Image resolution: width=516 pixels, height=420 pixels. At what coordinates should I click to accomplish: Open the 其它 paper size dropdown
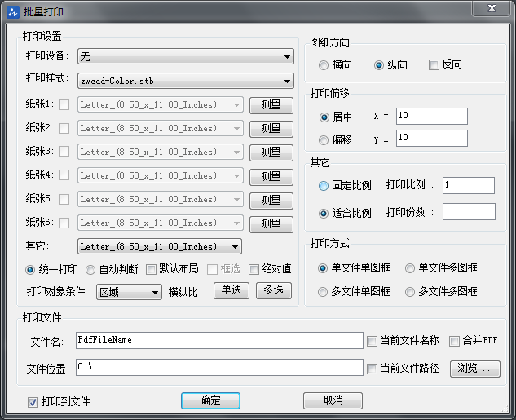[x=159, y=246]
